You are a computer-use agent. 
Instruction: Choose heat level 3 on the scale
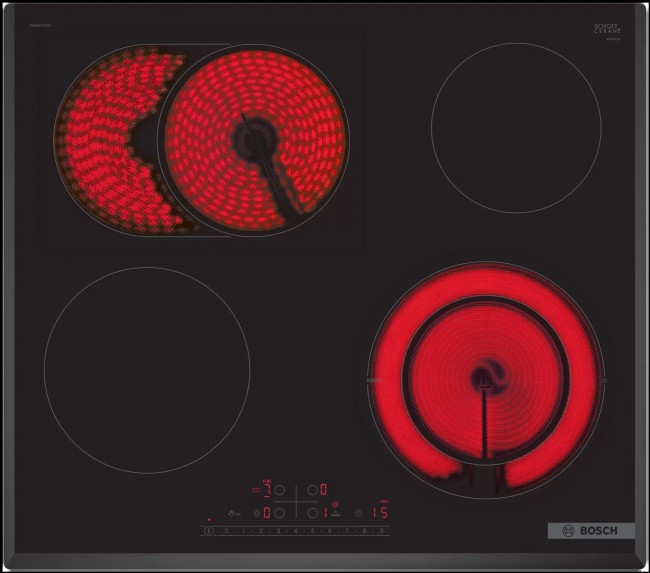(x=279, y=531)
